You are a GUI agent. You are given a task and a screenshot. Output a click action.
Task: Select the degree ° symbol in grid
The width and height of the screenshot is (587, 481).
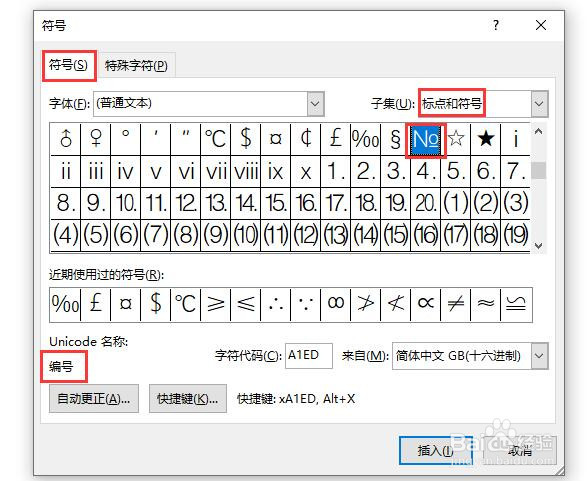125,139
